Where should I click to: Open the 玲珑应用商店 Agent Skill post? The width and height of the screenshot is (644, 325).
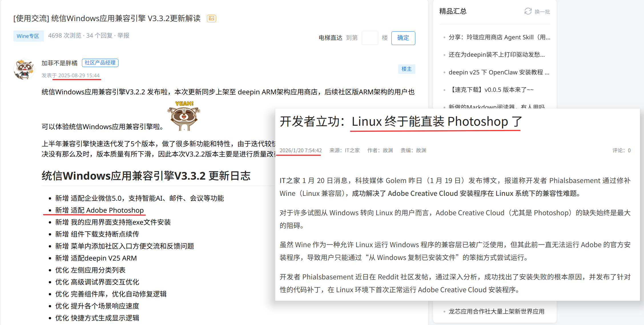point(499,37)
